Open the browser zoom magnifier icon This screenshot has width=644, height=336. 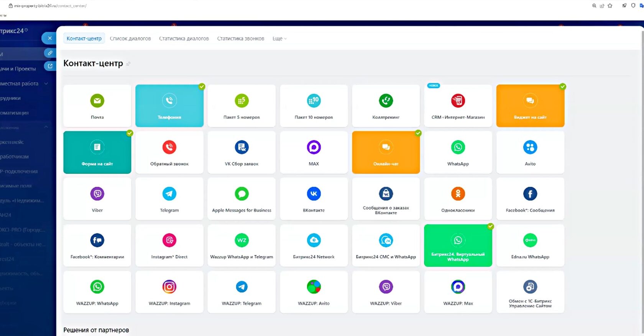click(x=594, y=6)
